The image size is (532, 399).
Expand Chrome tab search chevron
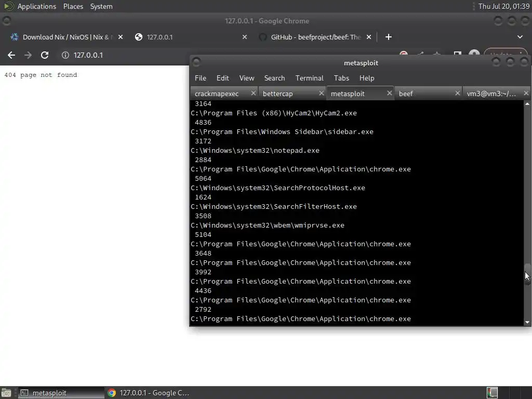520,37
